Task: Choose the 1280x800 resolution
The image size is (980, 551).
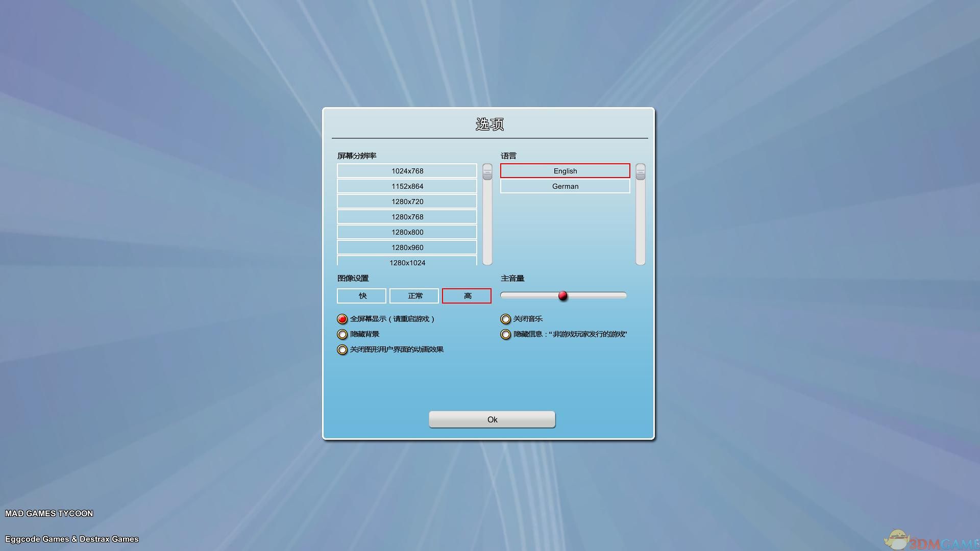Action: coord(407,232)
